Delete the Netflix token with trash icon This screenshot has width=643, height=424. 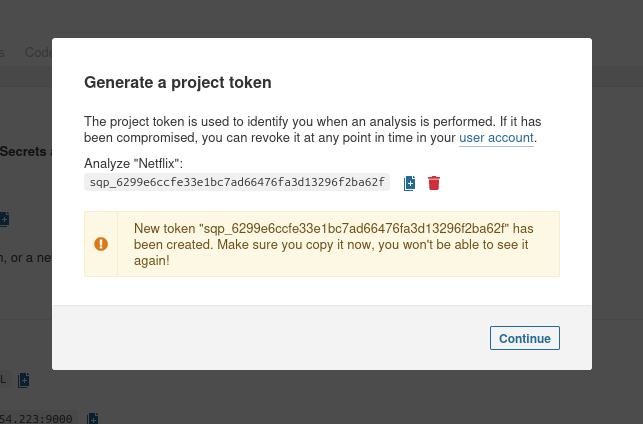point(434,183)
